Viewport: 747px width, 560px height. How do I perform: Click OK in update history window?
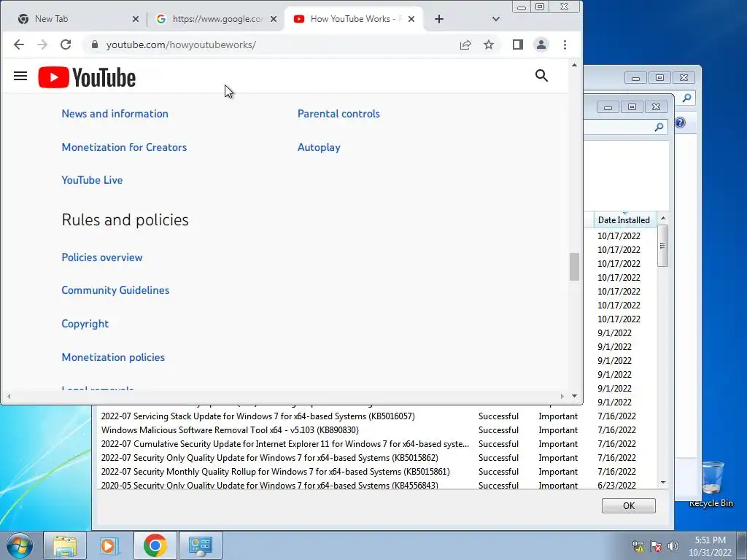click(628, 506)
